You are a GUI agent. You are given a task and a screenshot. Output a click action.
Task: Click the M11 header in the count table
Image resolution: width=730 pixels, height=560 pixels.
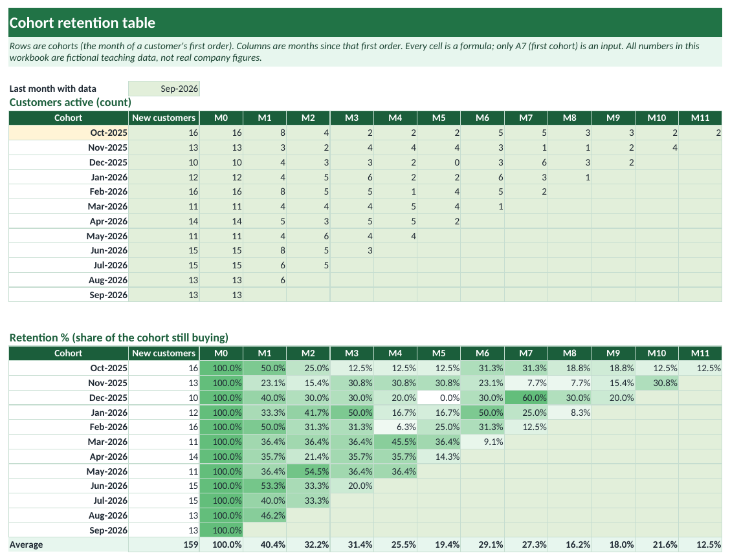point(700,118)
